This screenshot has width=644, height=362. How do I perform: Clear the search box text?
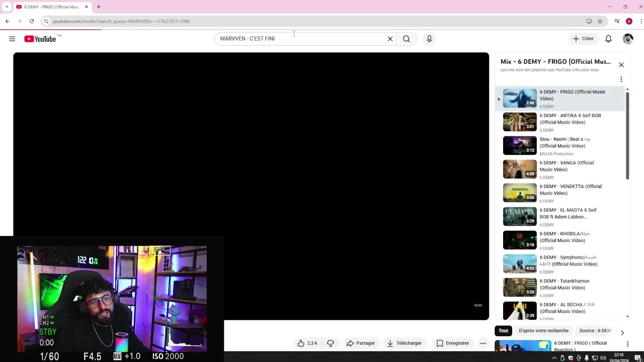(390, 39)
